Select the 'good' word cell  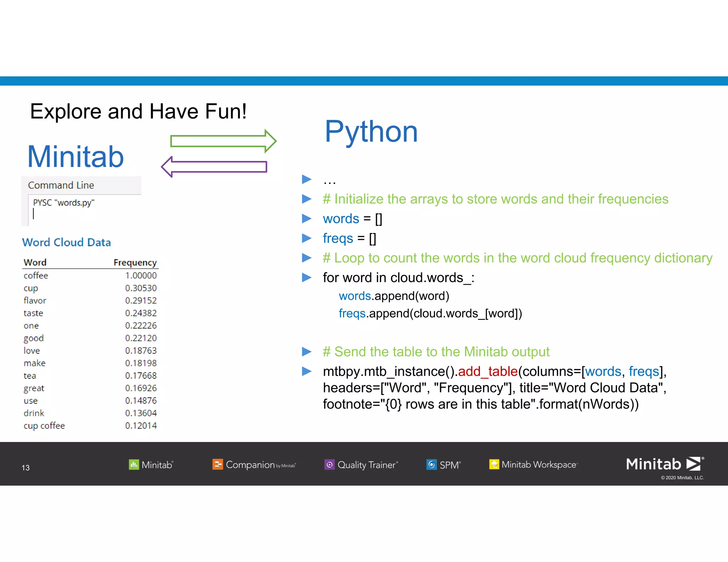(33, 338)
